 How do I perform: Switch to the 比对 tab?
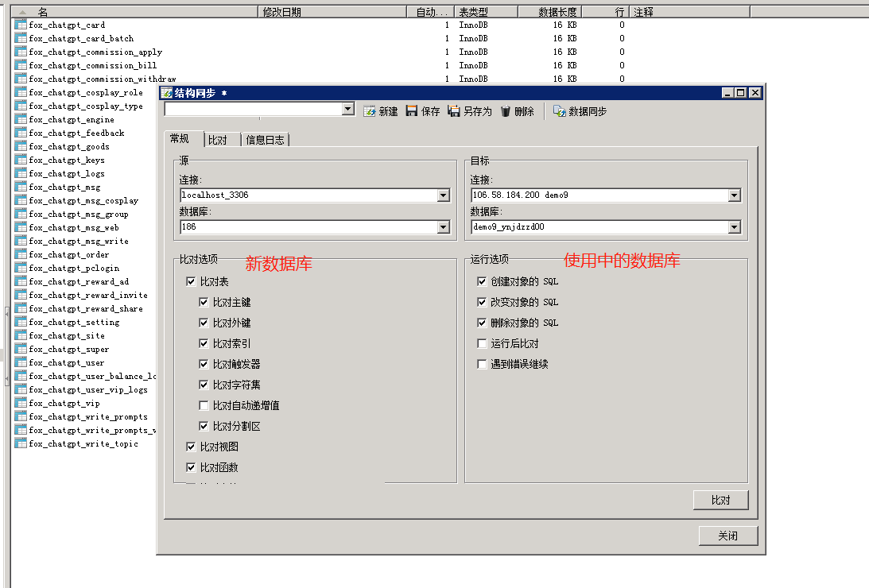point(217,140)
